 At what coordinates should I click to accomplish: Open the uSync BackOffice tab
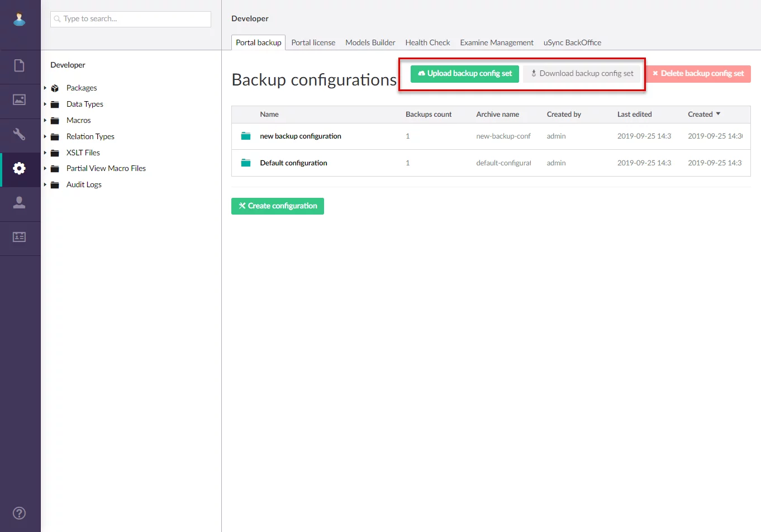point(572,42)
